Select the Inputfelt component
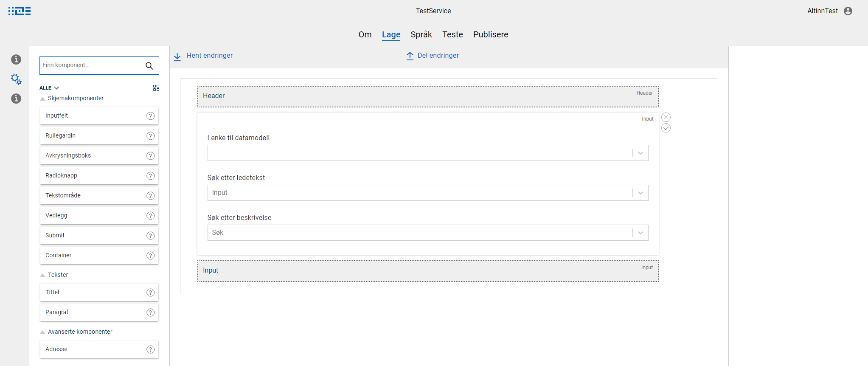Image resolution: width=868 pixels, height=366 pixels. [x=99, y=116]
